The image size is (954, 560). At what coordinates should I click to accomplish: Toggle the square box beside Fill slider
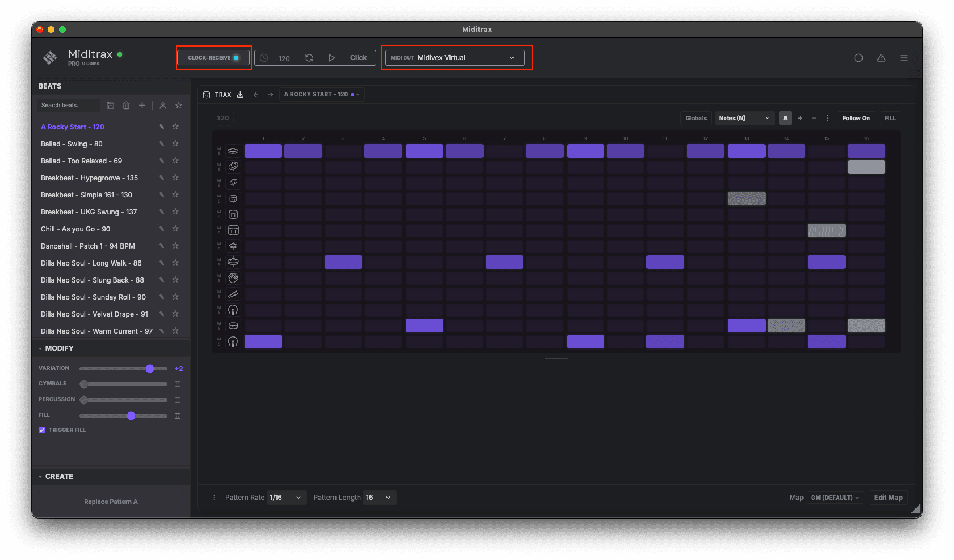pyautogui.click(x=178, y=416)
